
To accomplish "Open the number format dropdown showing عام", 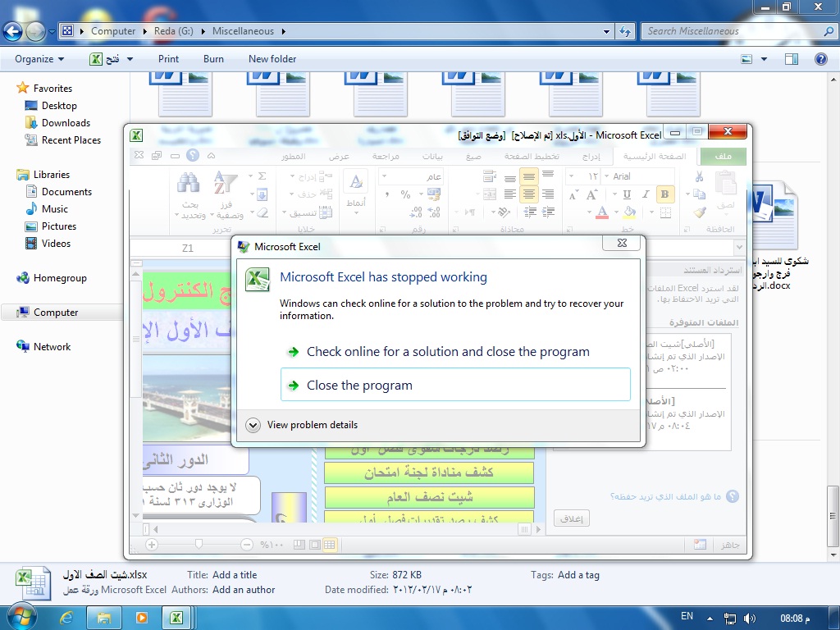I will tap(384, 176).
